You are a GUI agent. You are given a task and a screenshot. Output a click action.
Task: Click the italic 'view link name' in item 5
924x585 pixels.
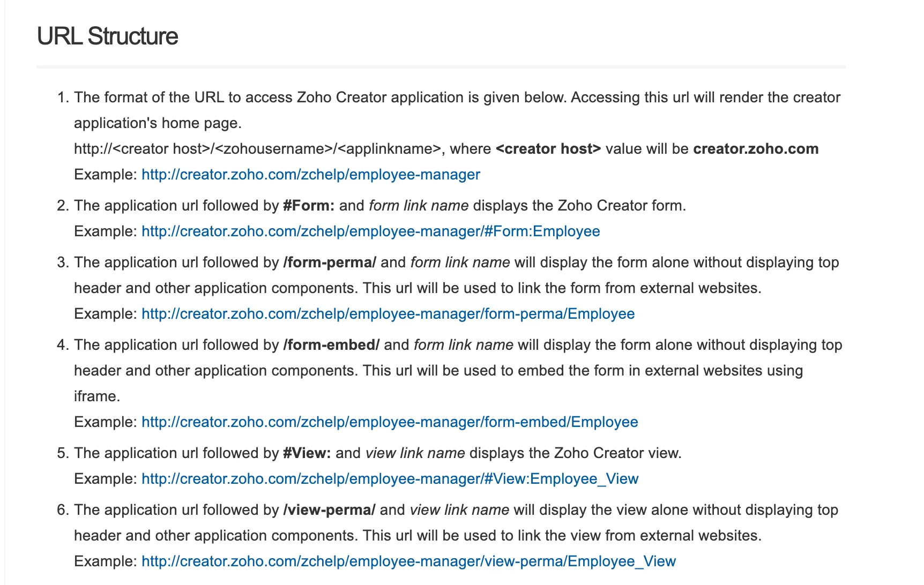point(415,453)
